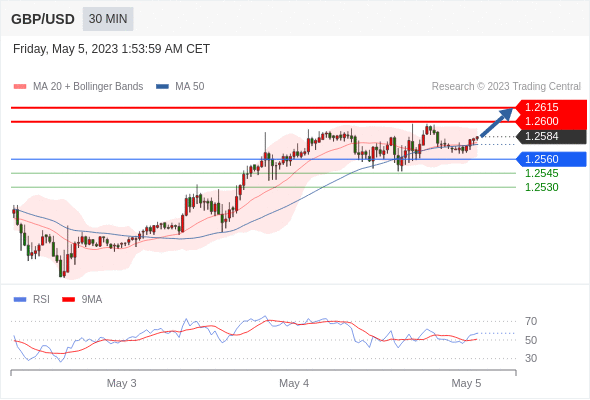Viewport: 590px width, 400px height.
Task: Click the blue RSI legend swatch
Action: pyautogui.click(x=20, y=300)
